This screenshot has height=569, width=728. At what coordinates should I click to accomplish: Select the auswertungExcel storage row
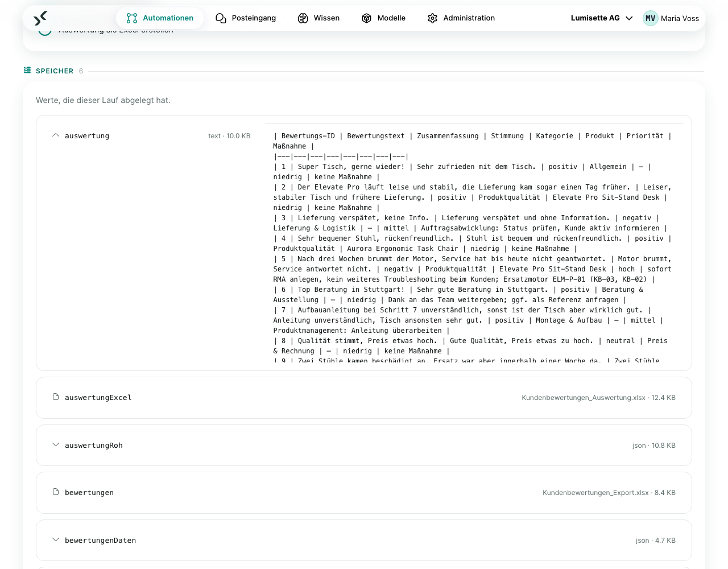(x=364, y=398)
